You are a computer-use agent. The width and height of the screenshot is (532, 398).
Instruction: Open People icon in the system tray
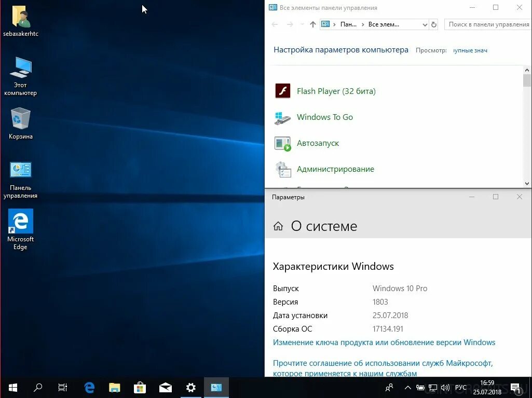[x=389, y=388]
